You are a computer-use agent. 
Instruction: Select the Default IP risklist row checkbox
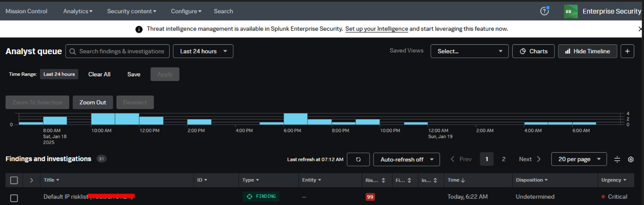coord(14,198)
